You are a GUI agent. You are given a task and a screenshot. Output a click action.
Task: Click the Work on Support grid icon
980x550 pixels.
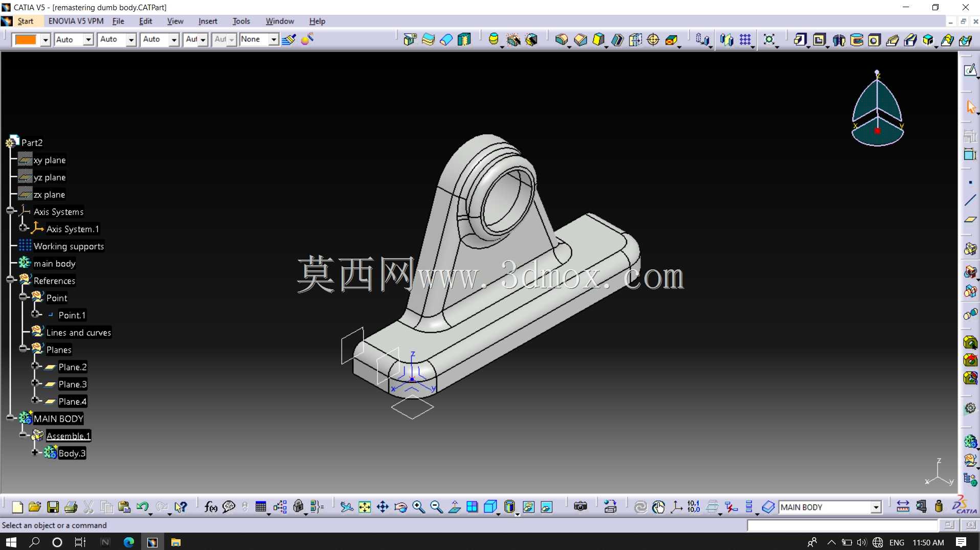point(745,39)
